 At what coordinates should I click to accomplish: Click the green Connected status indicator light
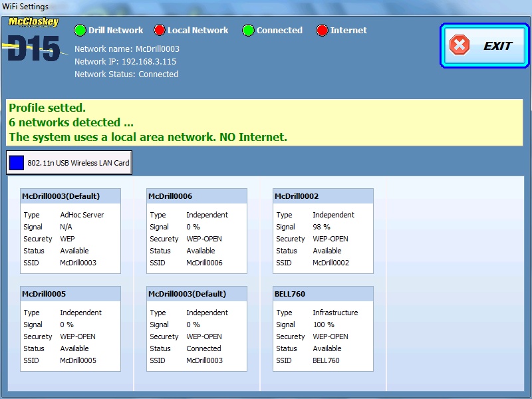click(248, 30)
